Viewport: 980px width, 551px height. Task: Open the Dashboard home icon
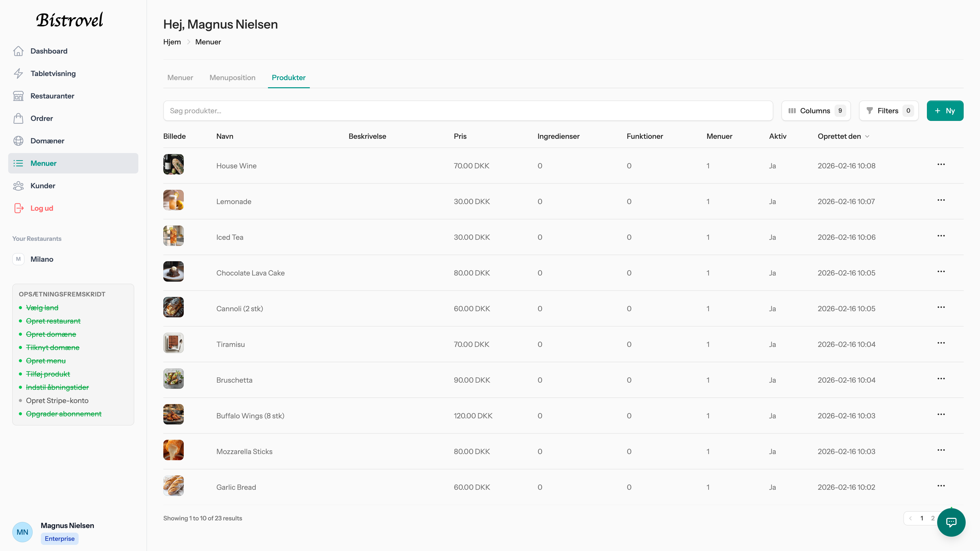(x=18, y=51)
